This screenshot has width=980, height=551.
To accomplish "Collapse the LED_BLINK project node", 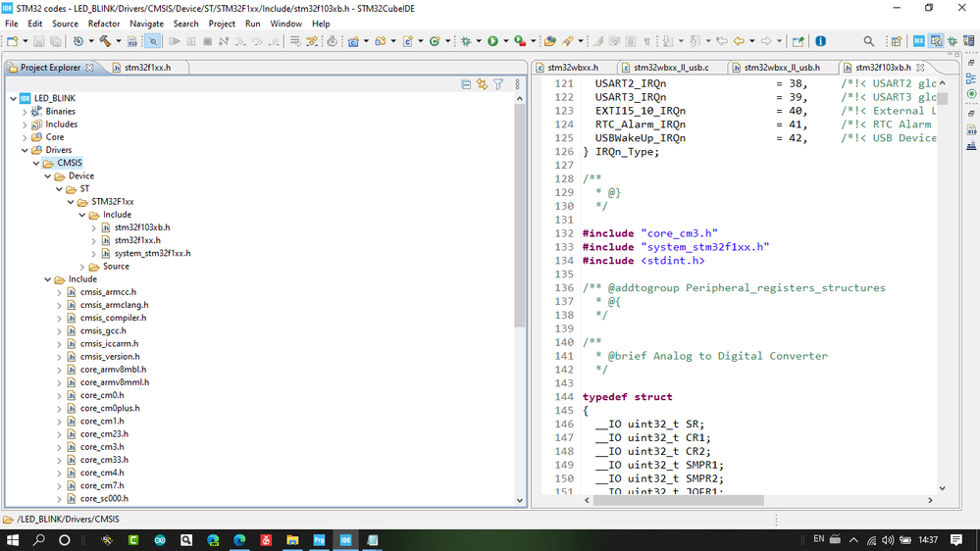I will 13,98.
